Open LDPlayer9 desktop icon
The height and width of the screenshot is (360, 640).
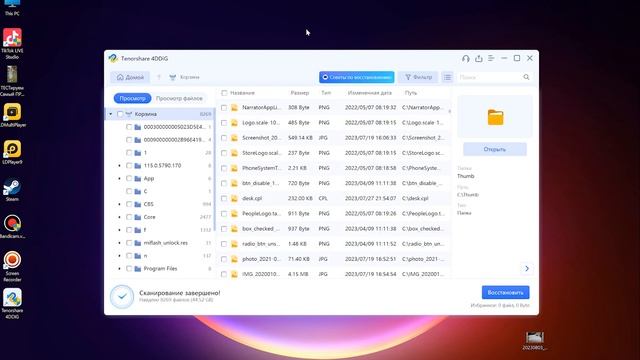[12, 152]
